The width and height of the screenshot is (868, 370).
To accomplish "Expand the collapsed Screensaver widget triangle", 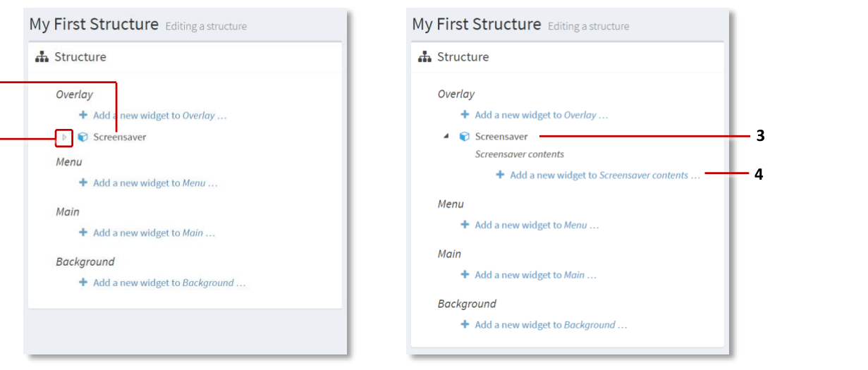I will (x=64, y=137).
